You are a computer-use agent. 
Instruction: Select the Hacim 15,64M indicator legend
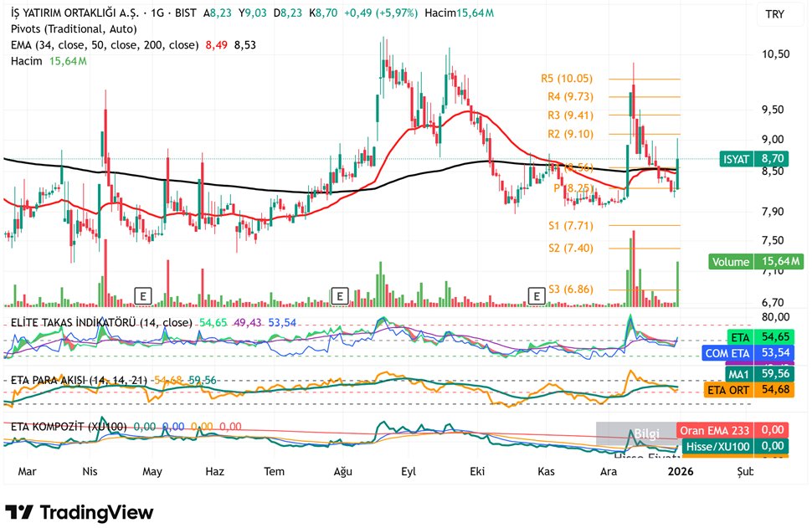(x=49, y=61)
